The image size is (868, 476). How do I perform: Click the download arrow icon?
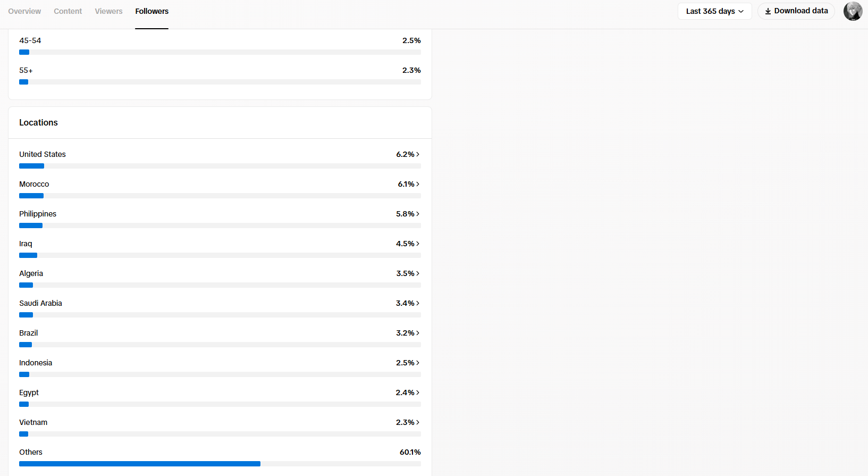[768, 11]
